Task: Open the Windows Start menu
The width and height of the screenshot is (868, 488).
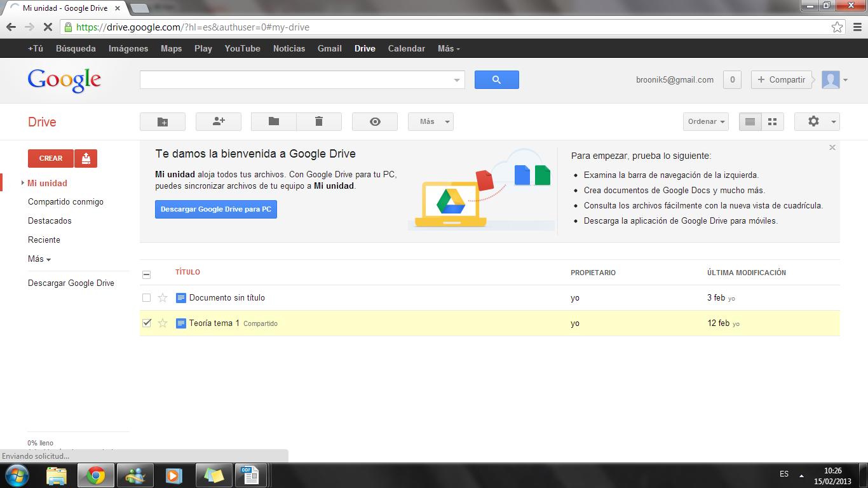Action: (x=17, y=475)
